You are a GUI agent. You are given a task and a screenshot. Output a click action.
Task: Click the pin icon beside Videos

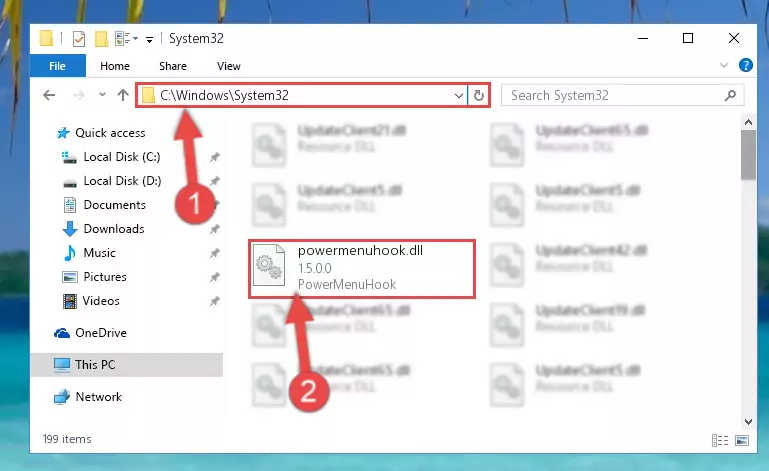click(214, 302)
